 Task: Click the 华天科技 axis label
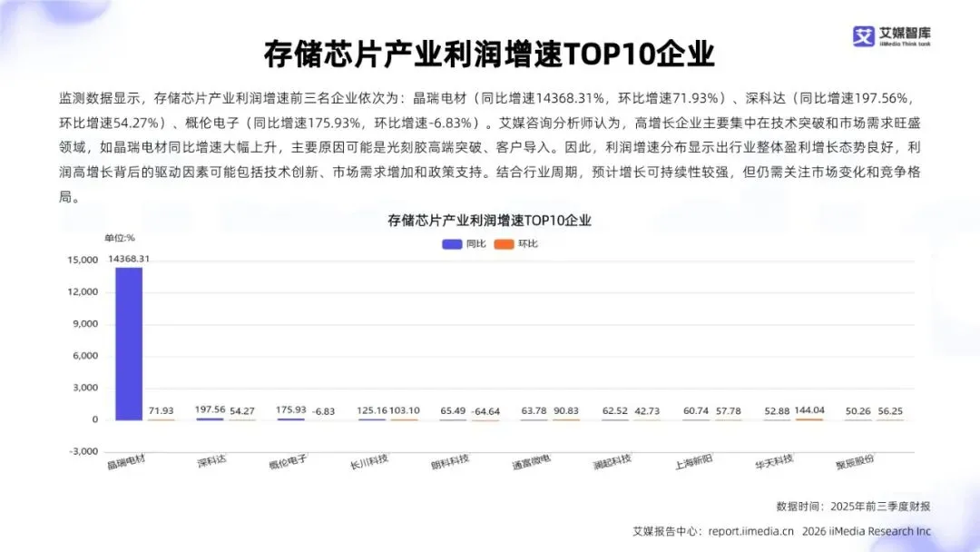pos(774,462)
